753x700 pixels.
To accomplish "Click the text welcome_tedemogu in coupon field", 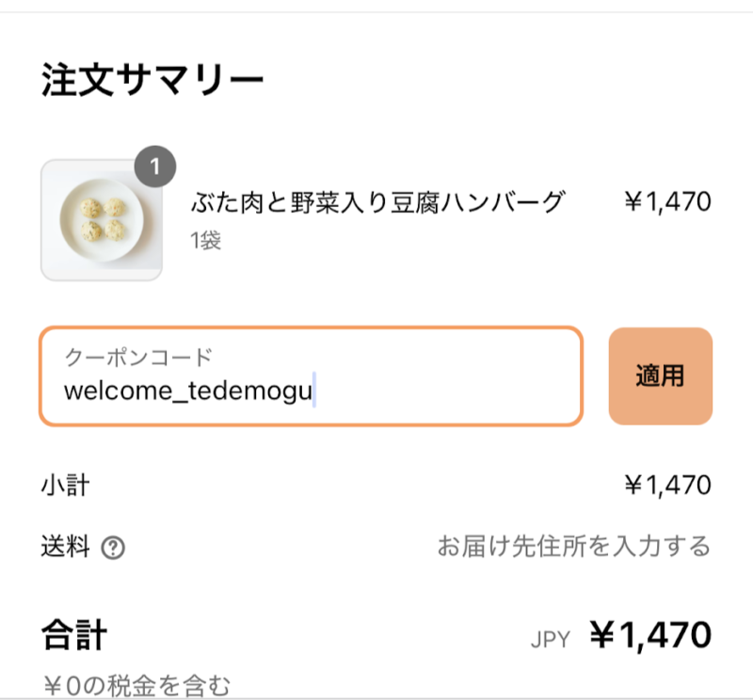I will tap(188, 390).
